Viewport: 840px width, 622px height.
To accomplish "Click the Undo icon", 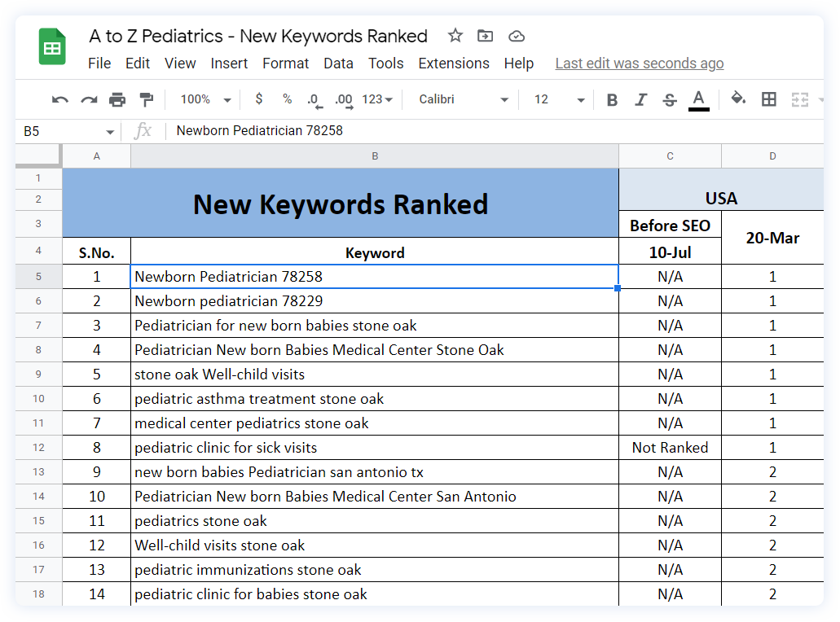I will coord(59,99).
